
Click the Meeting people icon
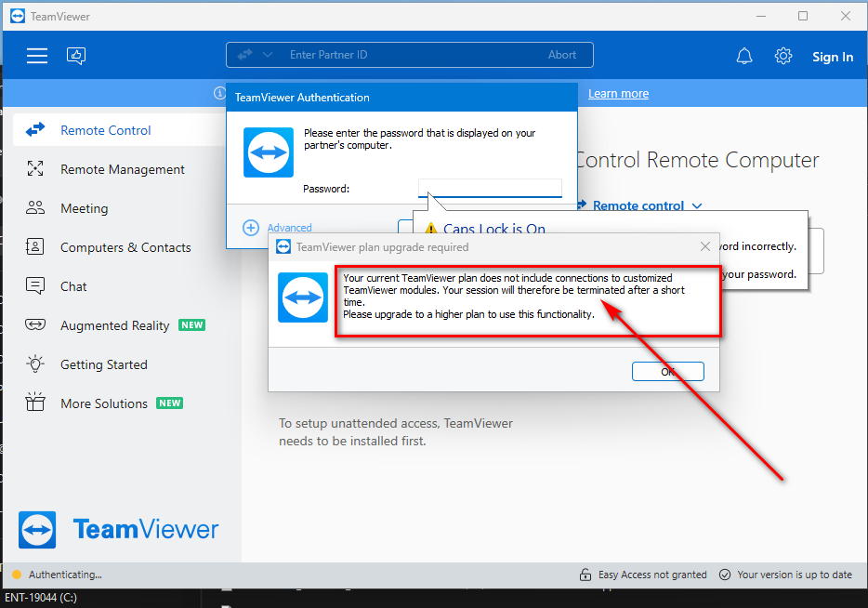coord(35,207)
